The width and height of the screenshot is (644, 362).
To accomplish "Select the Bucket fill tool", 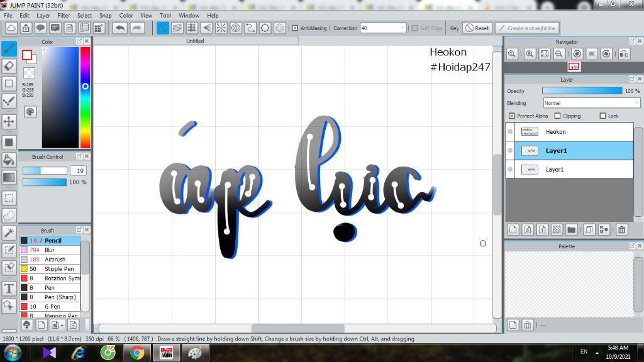I will [x=9, y=160].
